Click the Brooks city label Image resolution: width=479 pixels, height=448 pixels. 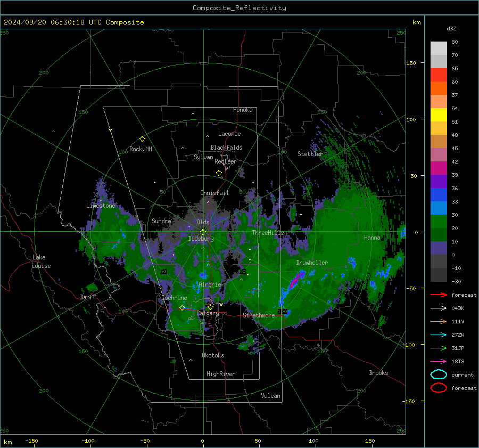point(378,373)
